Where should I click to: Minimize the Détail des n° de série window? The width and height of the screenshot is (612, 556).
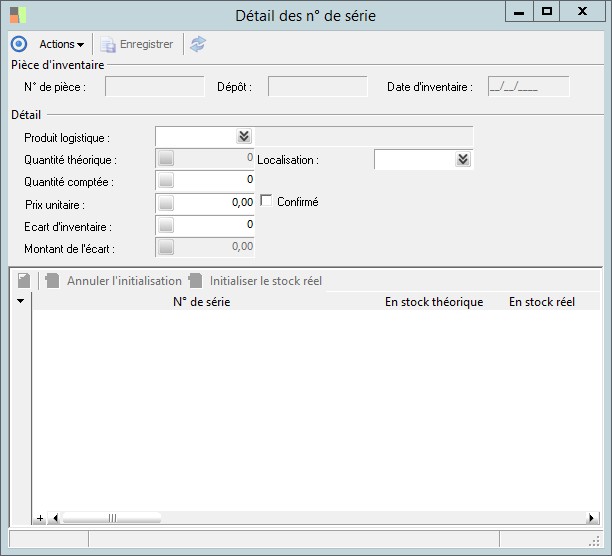519,11
